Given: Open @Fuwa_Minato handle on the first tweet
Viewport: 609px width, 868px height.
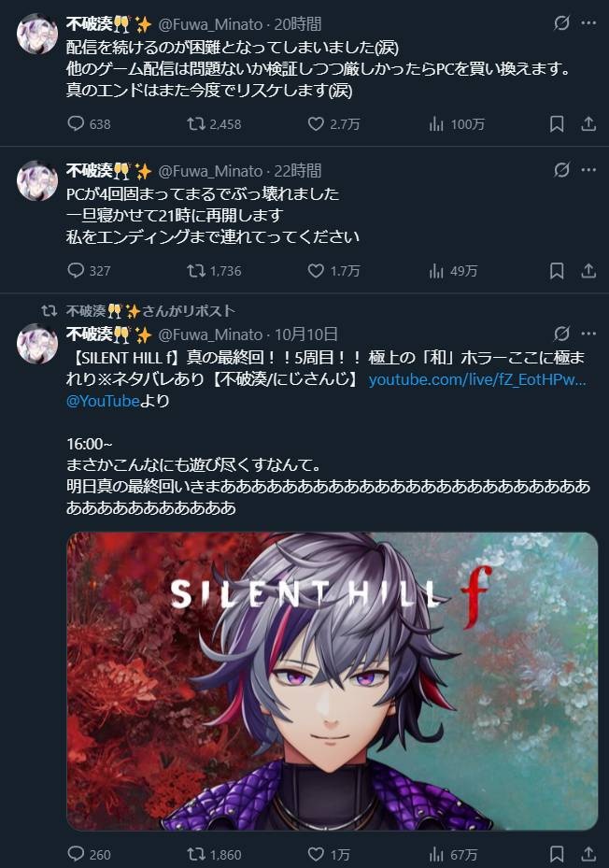Looking at the screenshot, I should (210, 24).
